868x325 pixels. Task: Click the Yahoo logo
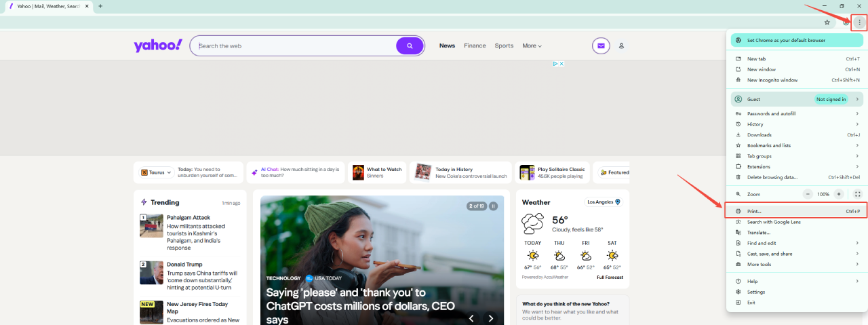tap(158, 45)
